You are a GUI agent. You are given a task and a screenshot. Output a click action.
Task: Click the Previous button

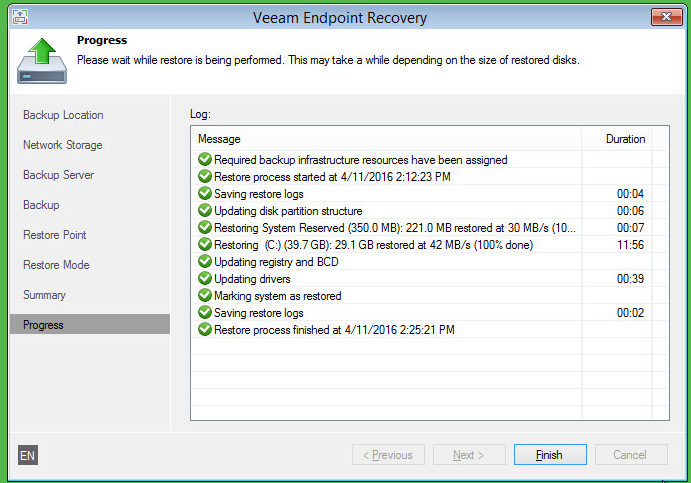[388, 454]
